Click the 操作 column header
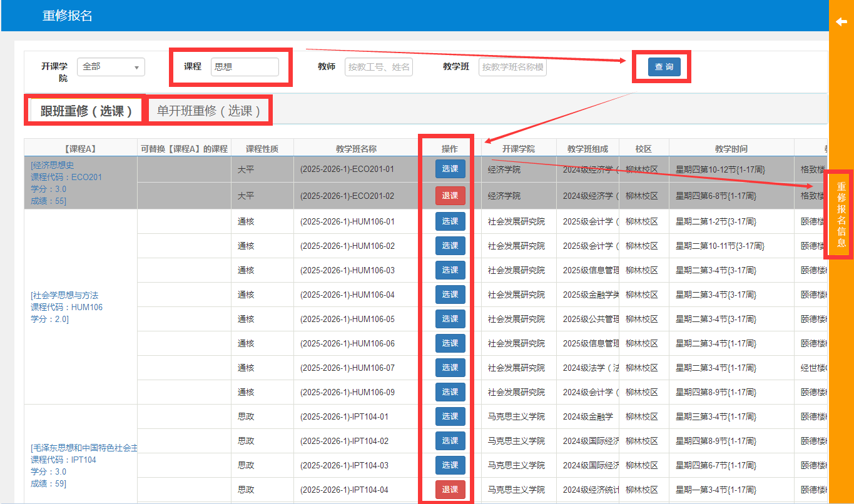The image size is (854, 504). (450, 149)
